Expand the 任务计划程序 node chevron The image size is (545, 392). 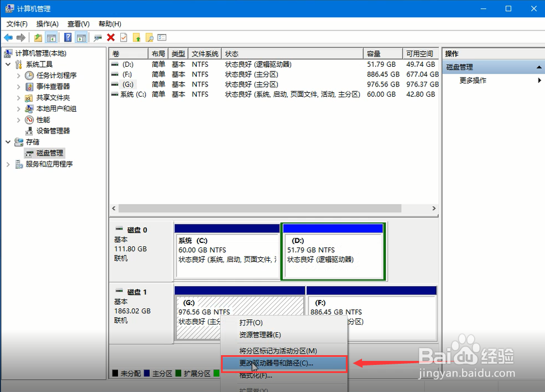pyautogui.click(x=19, y=75)
